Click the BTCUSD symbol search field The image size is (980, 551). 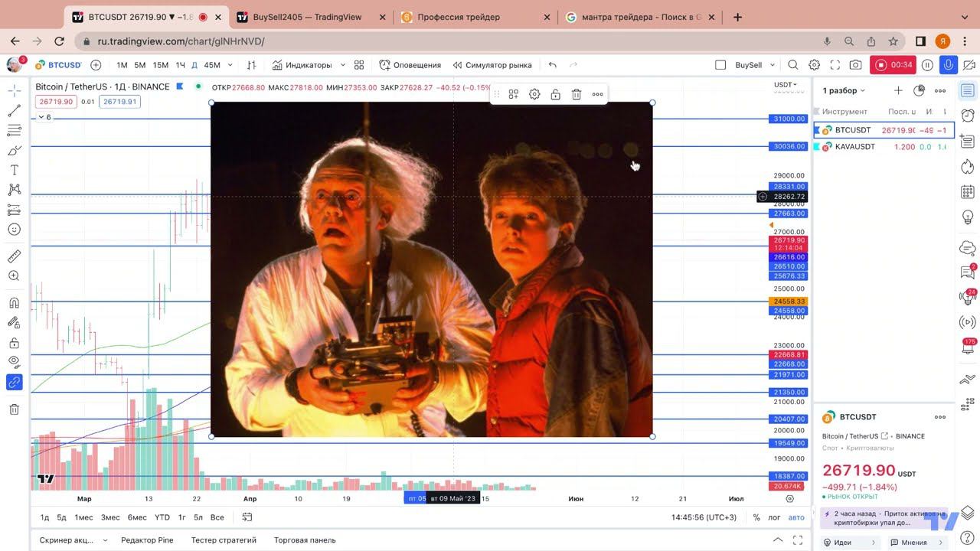coord(58,65)
